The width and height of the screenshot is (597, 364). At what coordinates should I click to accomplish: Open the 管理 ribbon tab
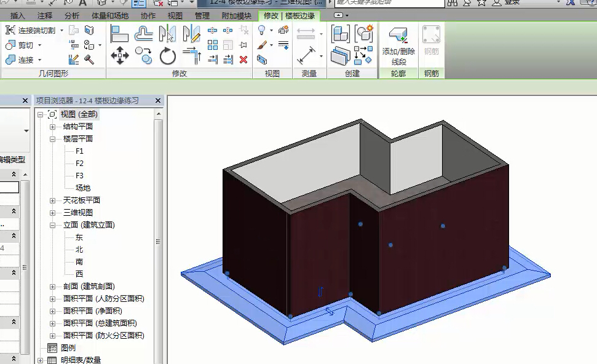pos(202,15)
